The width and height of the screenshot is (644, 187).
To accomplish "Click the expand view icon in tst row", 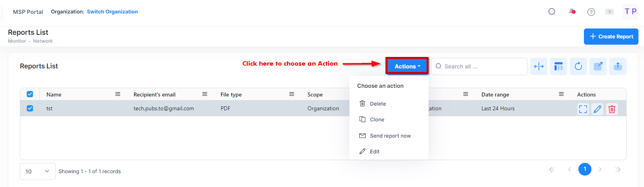I will tap(583, 109).
